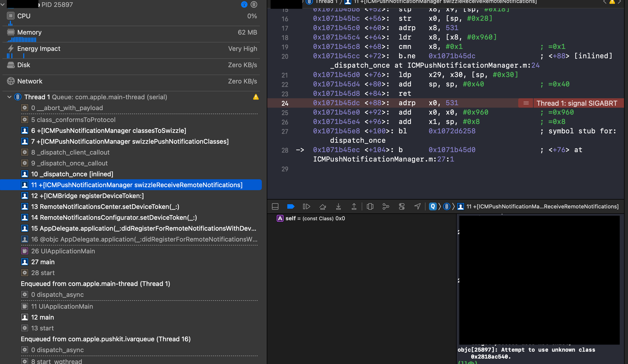Click the Enqueued from com.apple.main-thread label
This screenshot has height=364, width=628.
(95, 284)
